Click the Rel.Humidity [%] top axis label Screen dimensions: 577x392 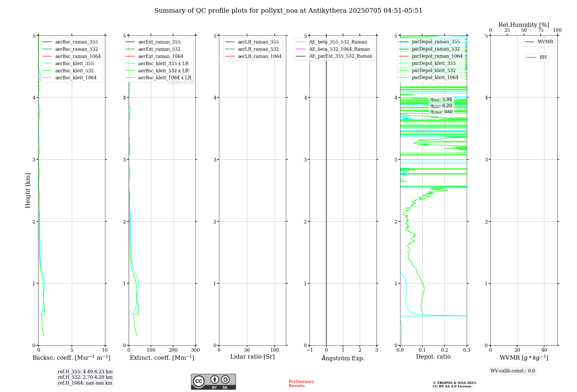(524, 25)
